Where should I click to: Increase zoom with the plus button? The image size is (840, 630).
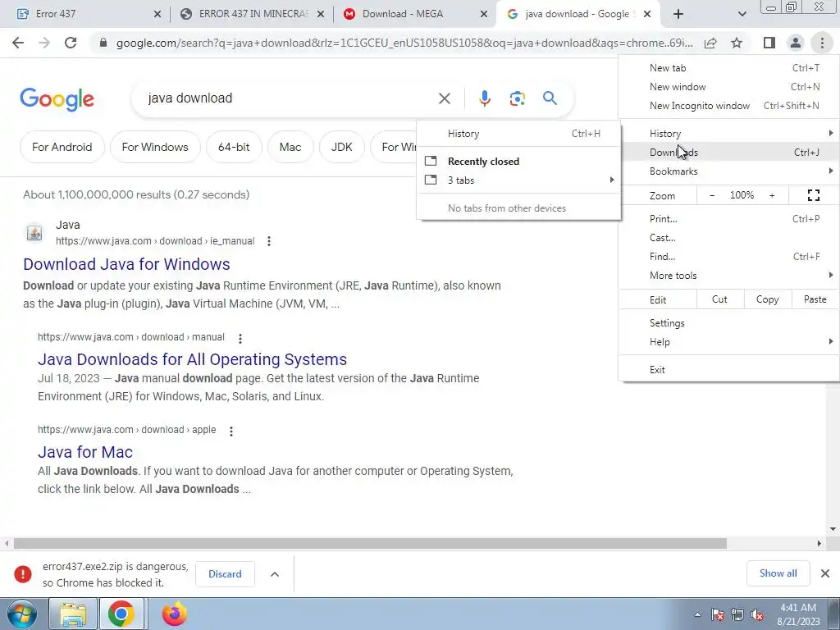pyautogui.click(x=772, y=195)
